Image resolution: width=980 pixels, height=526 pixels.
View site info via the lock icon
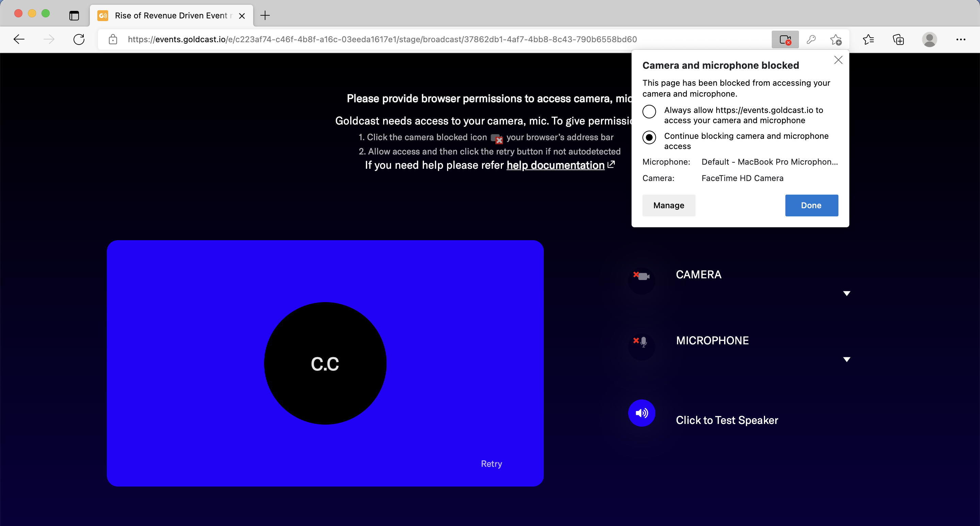pos(113,39)
